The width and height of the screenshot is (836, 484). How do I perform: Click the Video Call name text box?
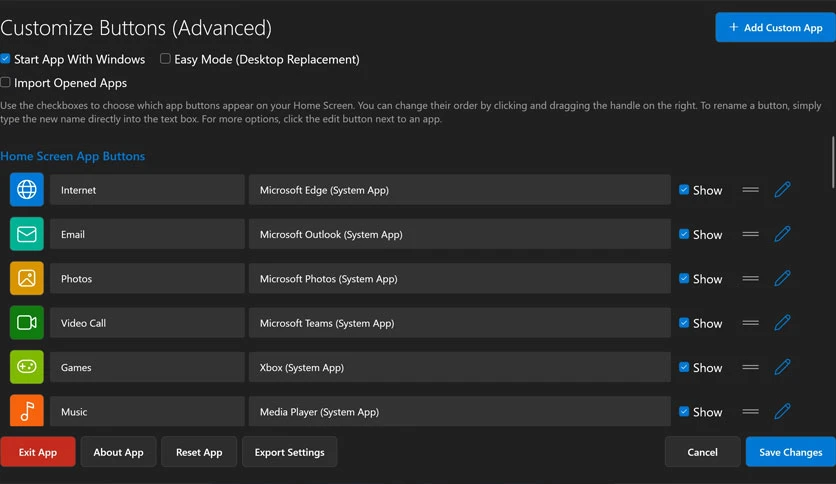147,322
